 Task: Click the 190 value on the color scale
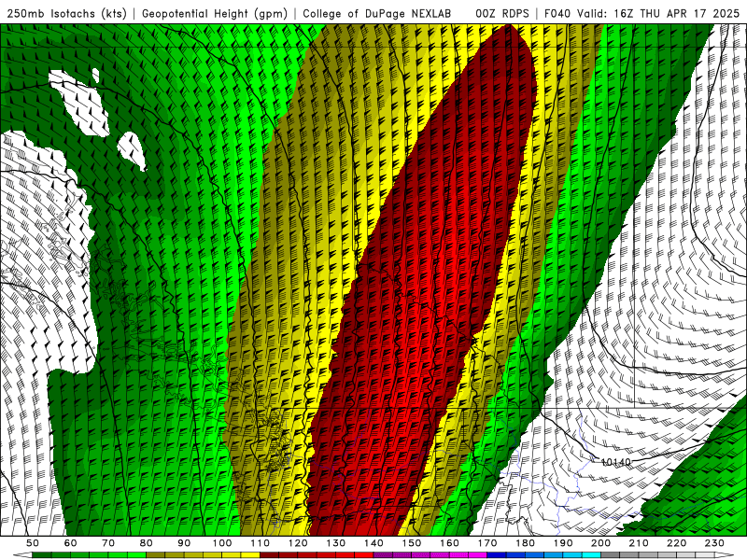(564, 543)
